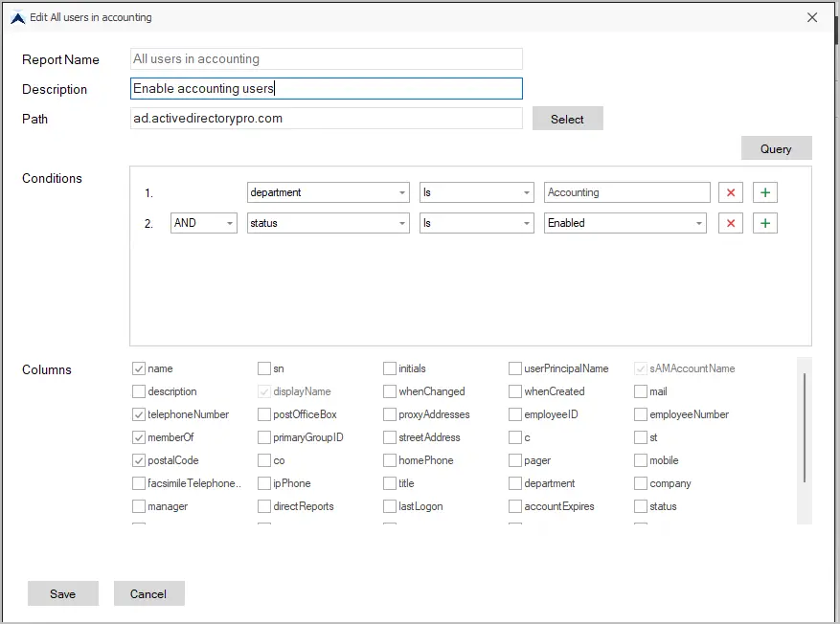The width and height of the screenshot is (840, 624).
Task: Delete the status condition using red X
Action: click(730, 223)
